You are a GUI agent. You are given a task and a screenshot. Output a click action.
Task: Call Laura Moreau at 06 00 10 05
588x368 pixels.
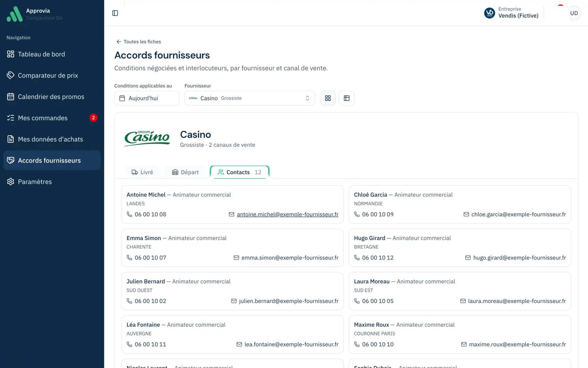click(x=378, y=301)
